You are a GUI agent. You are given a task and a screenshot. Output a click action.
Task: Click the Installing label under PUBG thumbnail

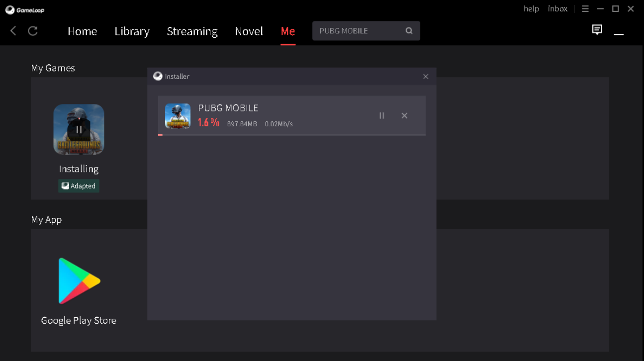pos(79,169)
